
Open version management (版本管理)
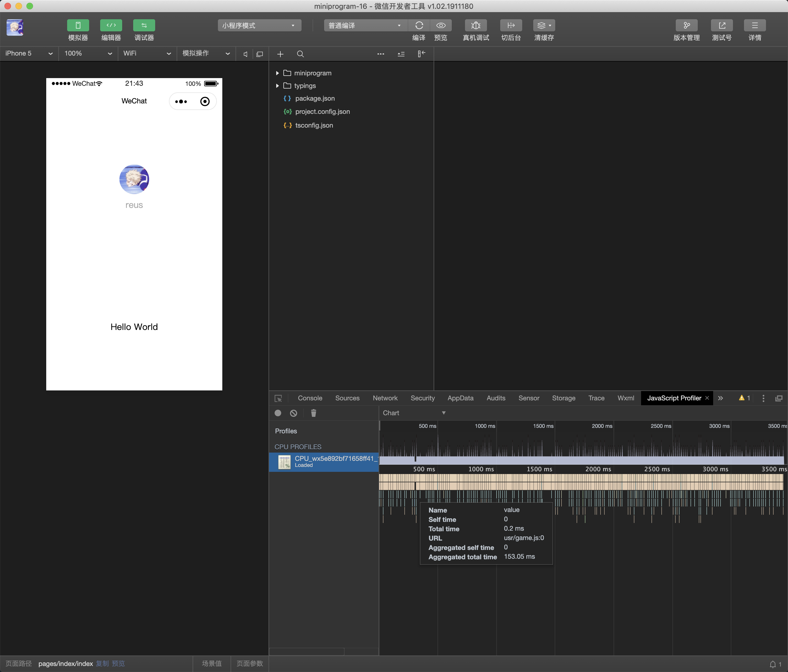(x=686, y=26)
